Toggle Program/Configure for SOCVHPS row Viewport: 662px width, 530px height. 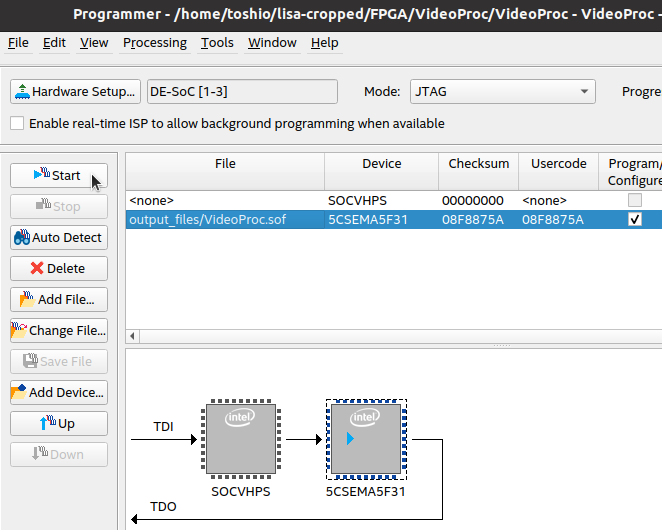pos(635,200)
